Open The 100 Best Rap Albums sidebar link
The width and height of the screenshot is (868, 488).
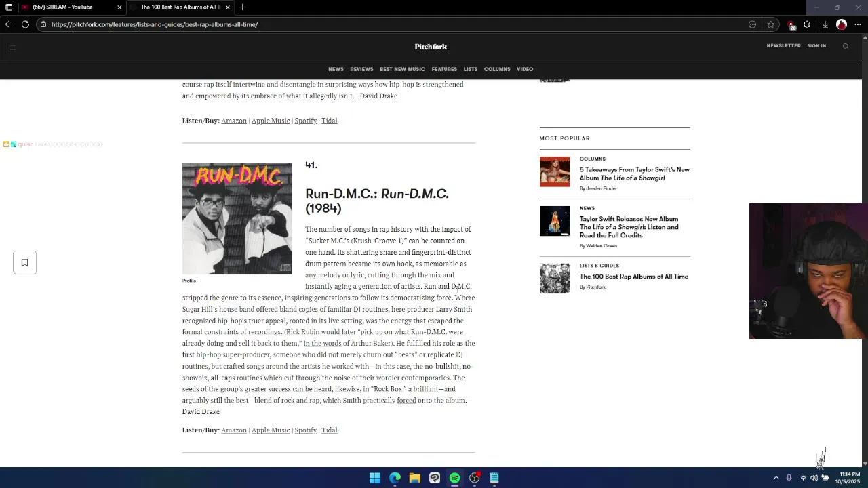click(633, 277)
